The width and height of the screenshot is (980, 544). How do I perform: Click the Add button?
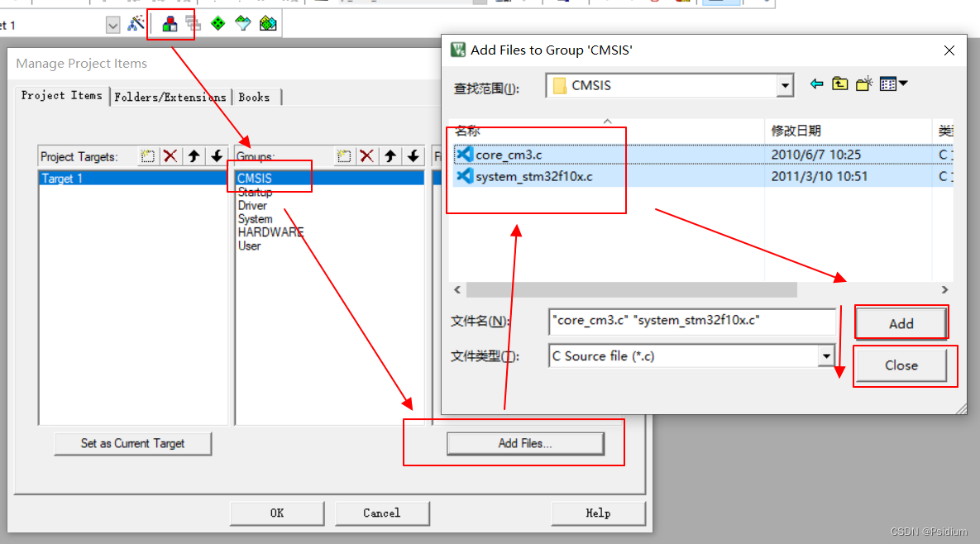pyautogui.click(x=901, y=323)
